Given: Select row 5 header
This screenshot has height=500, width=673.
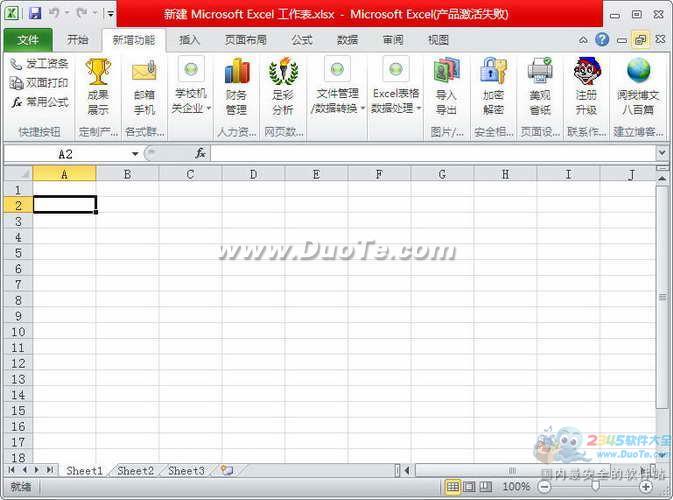Looking at the screenshot, I should tap(18, 253).
